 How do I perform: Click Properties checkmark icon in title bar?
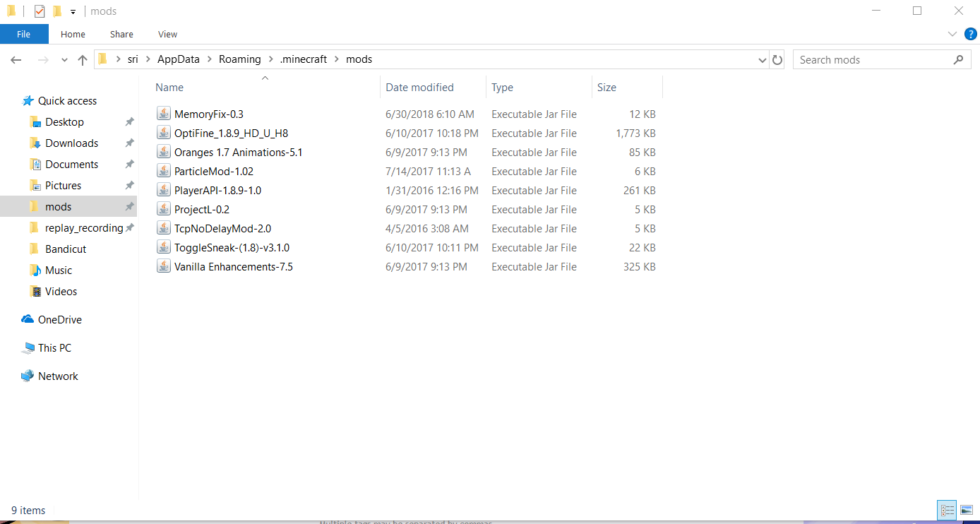point(40,11)
